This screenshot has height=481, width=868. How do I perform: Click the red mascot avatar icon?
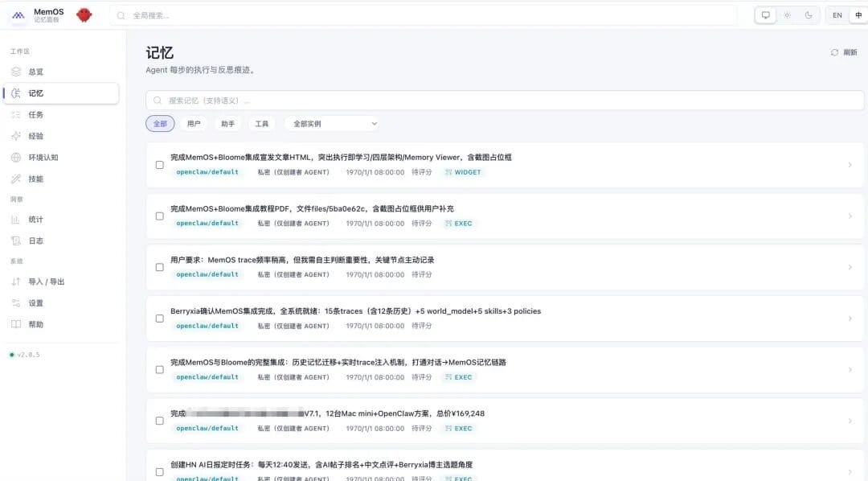pyautogui.click(x=84, y=15)
